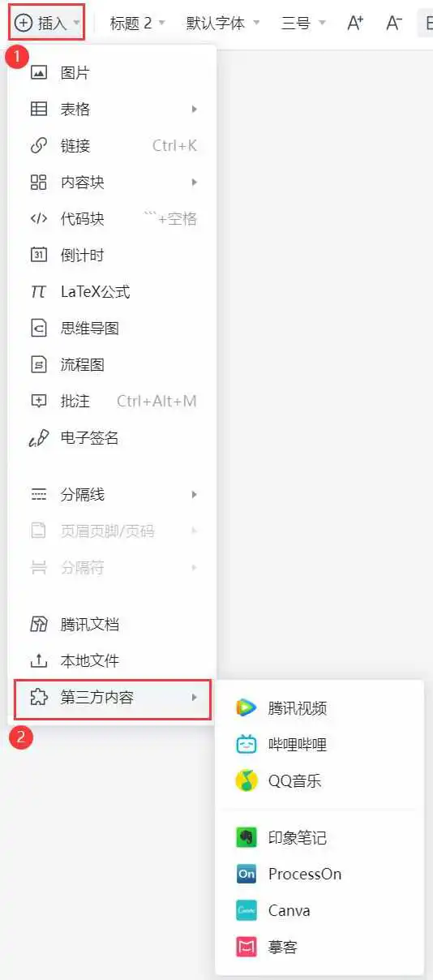The height and width of the screenshot is (980, 433).
Task: Open the 标题 2 style dropdown
Action: [137, 23]
